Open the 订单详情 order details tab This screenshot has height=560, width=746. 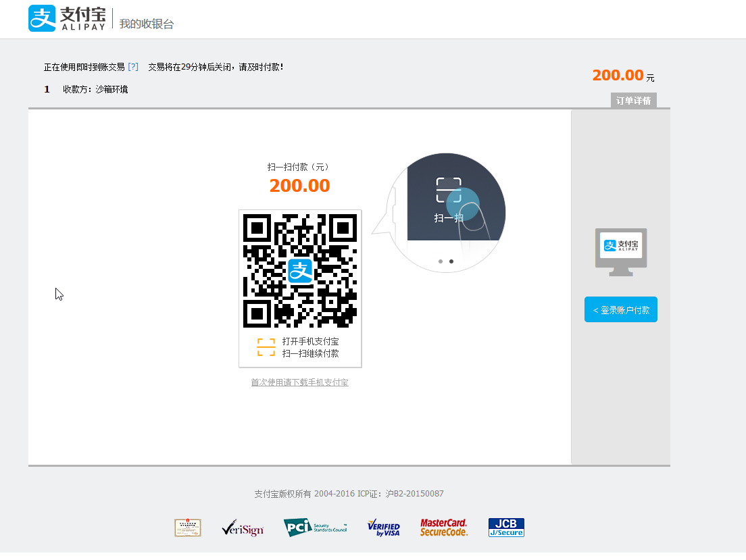[633, 101]
